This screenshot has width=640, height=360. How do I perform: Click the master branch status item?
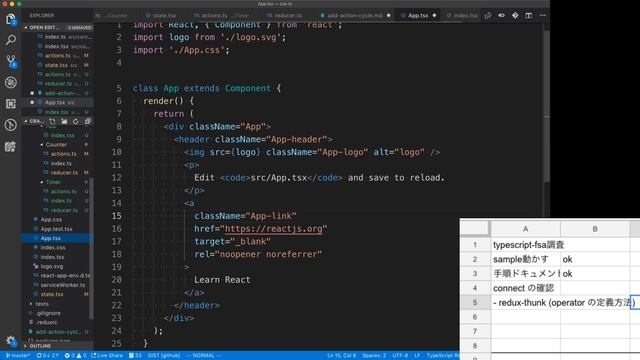tap(18, 356)
